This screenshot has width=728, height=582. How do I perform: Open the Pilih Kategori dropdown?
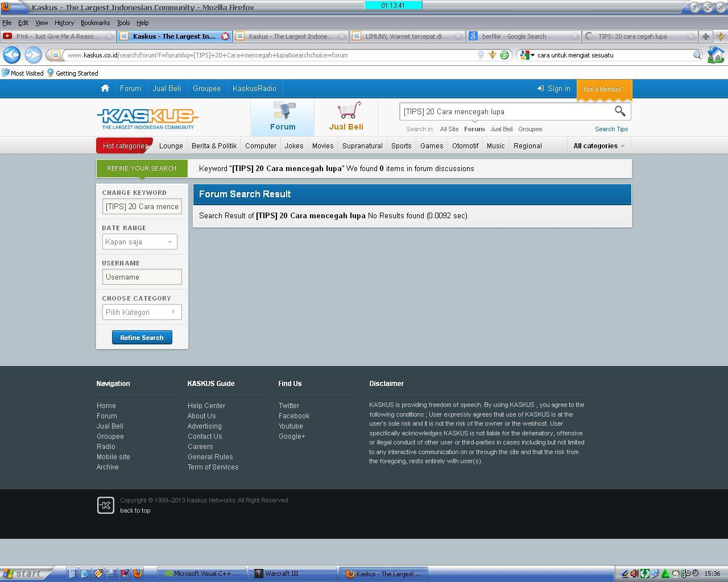(142, 312)
